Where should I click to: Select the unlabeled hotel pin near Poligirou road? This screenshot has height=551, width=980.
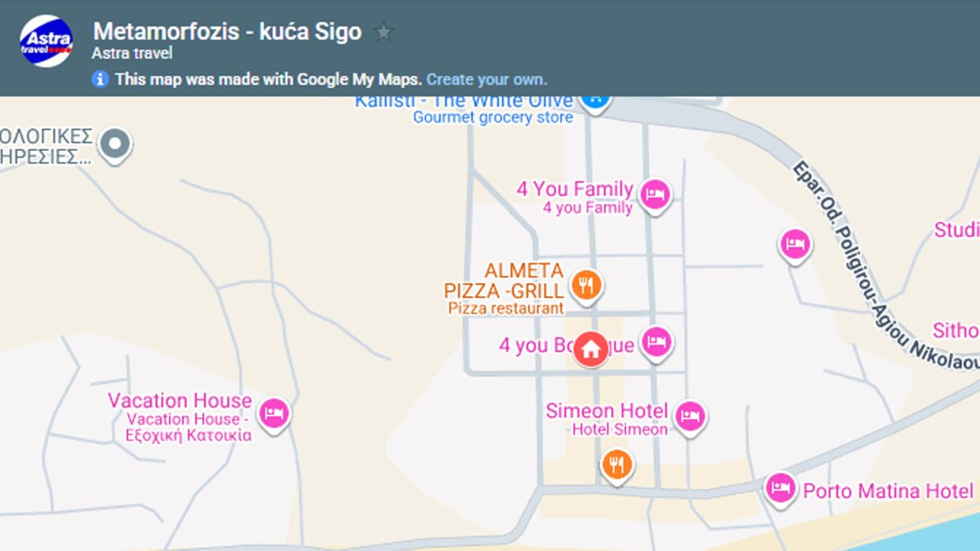[795, 243]
